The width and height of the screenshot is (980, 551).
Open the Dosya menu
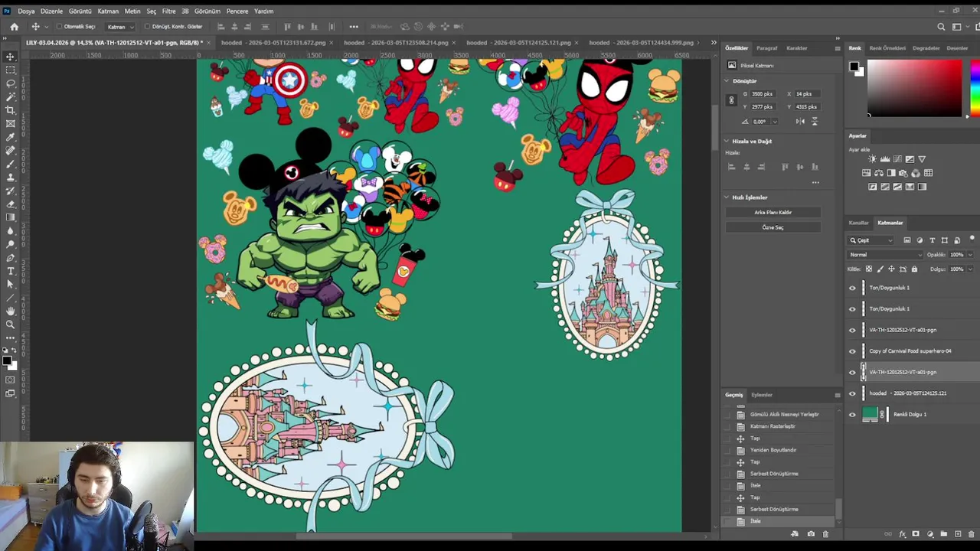click(26, 11)
